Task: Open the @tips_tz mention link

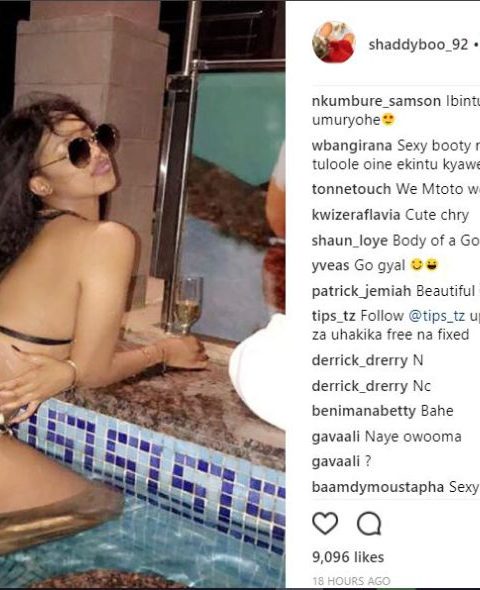Action: [436, 315]
